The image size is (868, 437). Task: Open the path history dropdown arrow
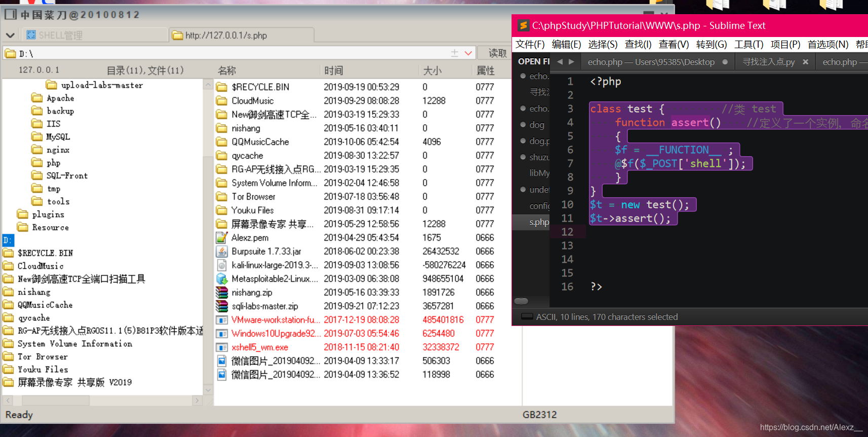tap(468, 53)
